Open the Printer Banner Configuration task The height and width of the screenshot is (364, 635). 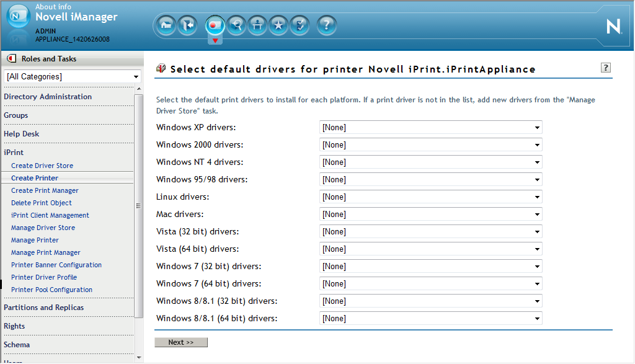tap(56, 265)
